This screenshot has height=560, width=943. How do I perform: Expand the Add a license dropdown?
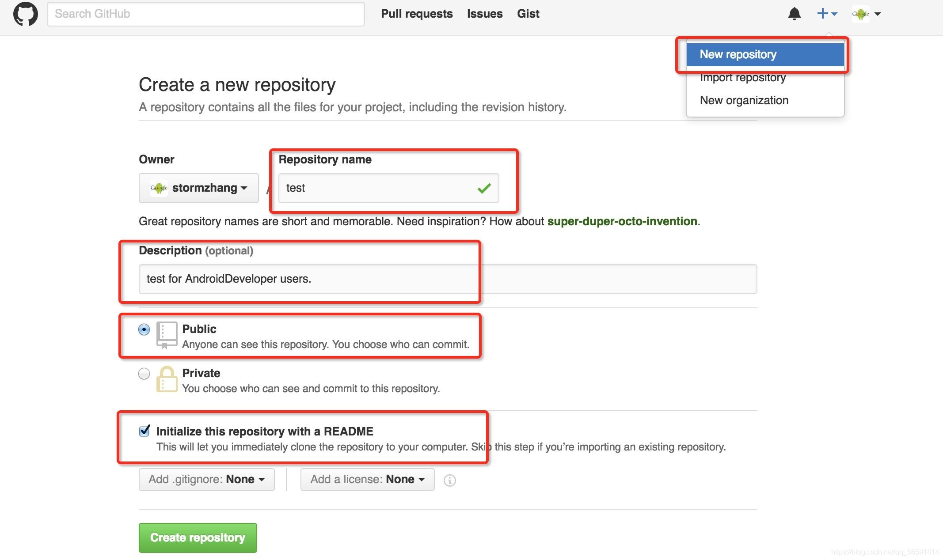pos(367,480)
